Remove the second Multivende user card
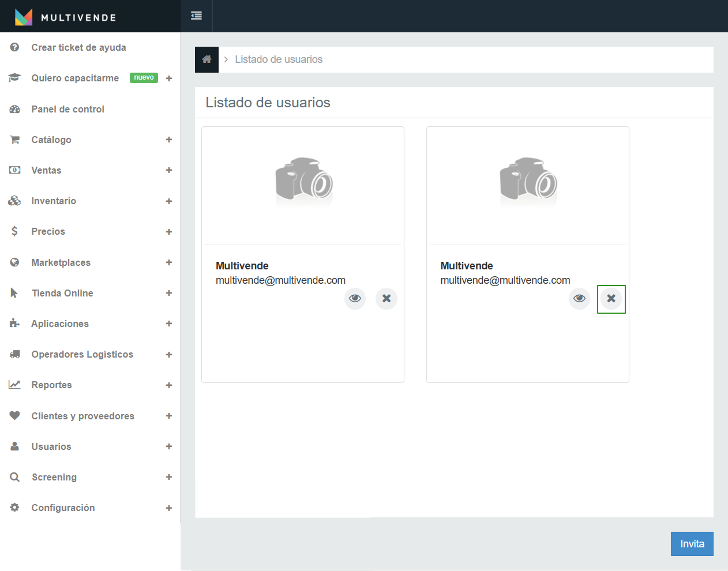The image size is (728, 571). coord(611,299)
